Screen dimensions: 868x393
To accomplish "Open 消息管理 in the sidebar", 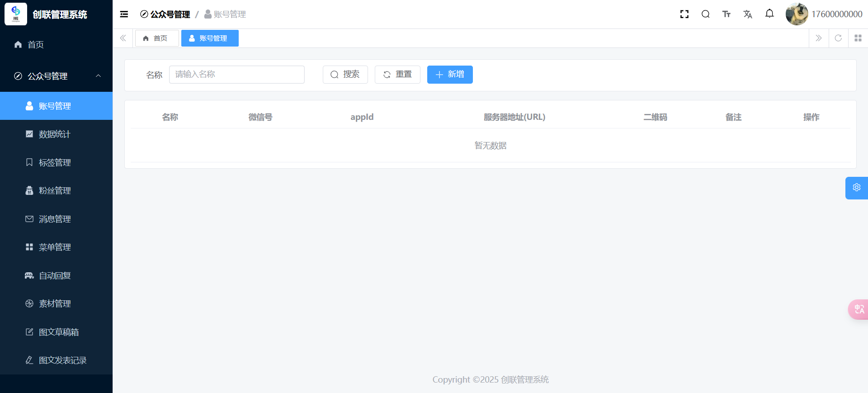I will coord(56,219).
